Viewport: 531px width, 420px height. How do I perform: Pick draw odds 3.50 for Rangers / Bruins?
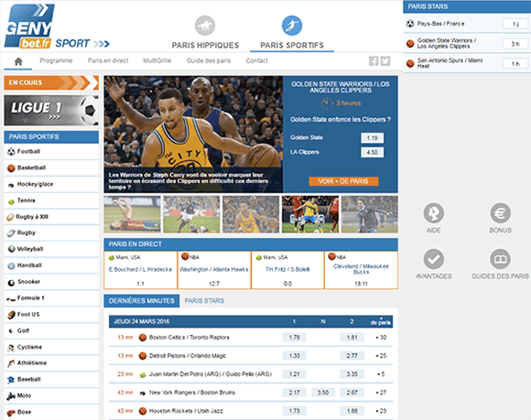point(323,393)
